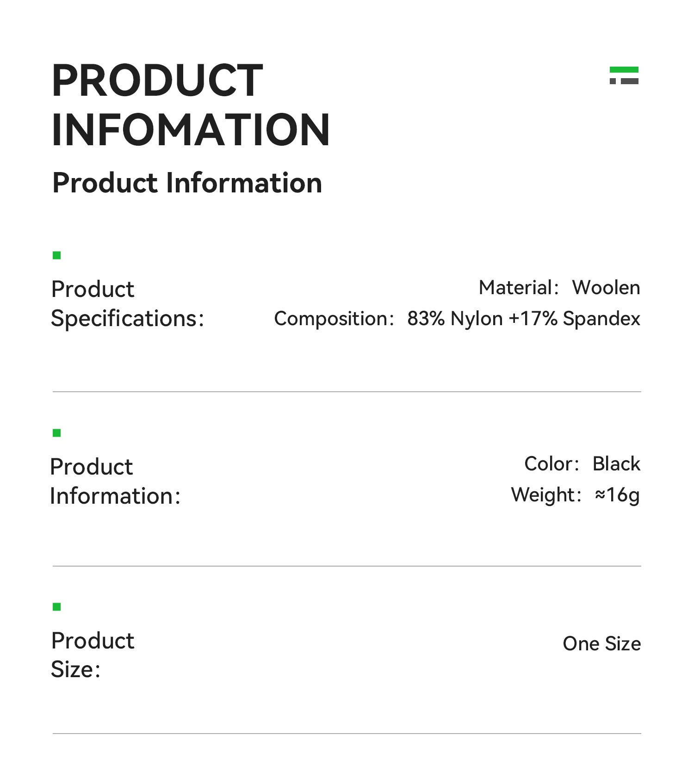
Task: Click the Product Size label
Action: pos(93,655)
